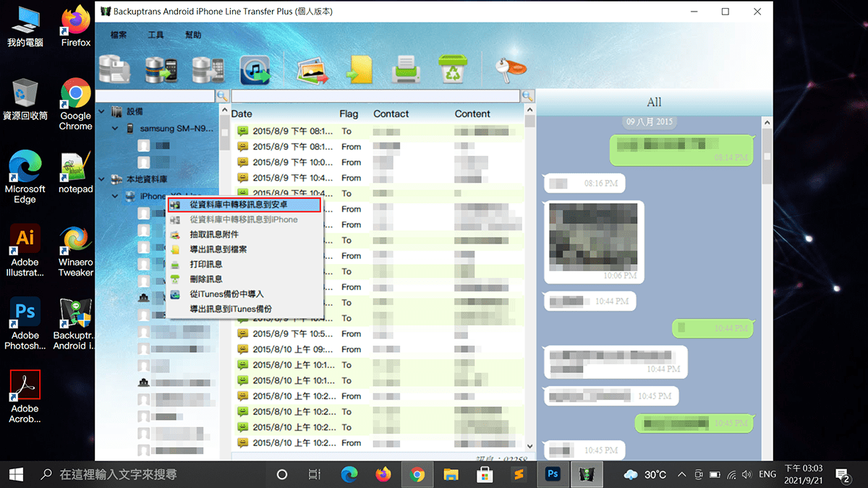
Task: Open the 幫助 menu
Action: [x=192, y=34]
